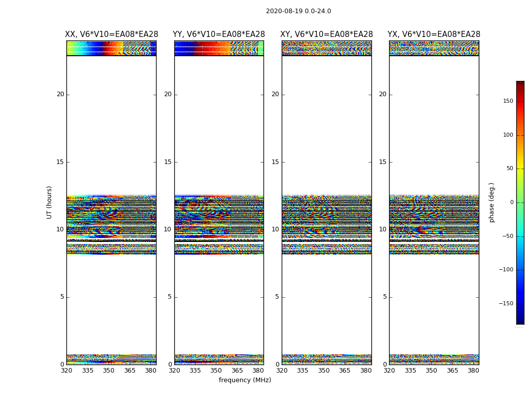
Task: Click the "UT (hours)" y-axis label
Action: (49, 202)
